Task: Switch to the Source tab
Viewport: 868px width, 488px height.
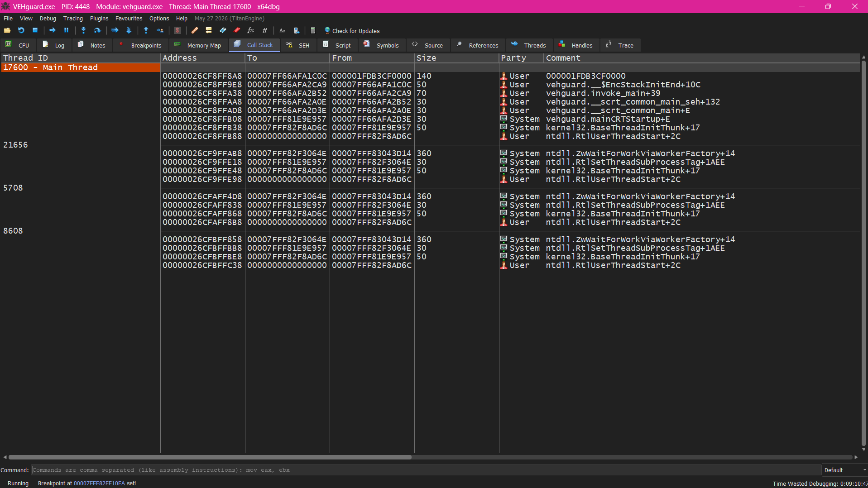Action: coord(428,45)
